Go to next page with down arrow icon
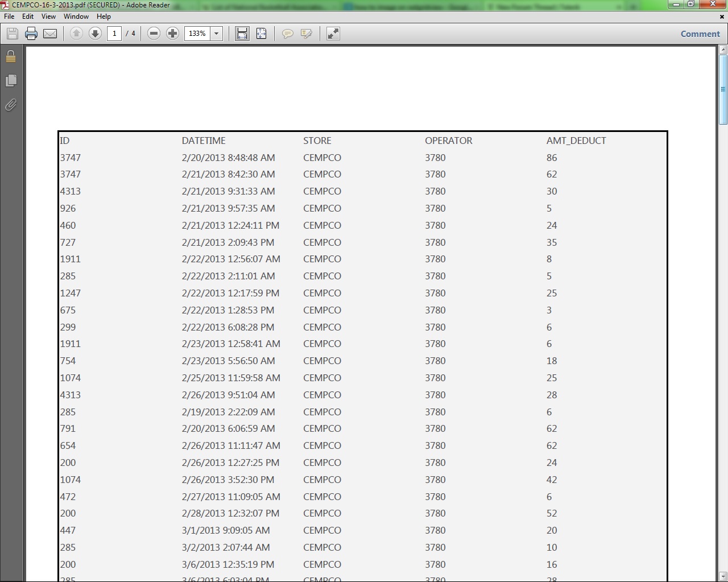The image size is (728, 582). click(x=95, y=34)
